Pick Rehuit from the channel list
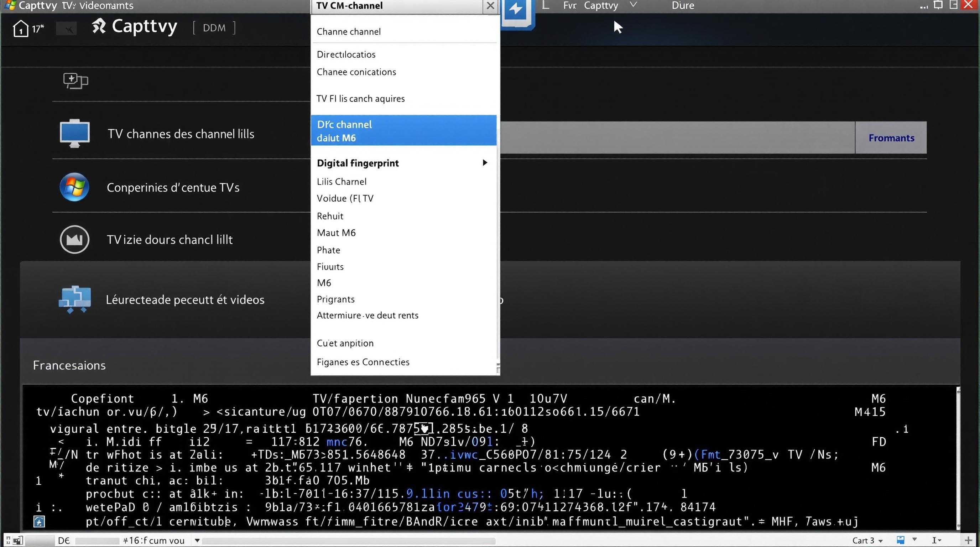The width and height of the screenshot is (980, 547). [330, 216]
